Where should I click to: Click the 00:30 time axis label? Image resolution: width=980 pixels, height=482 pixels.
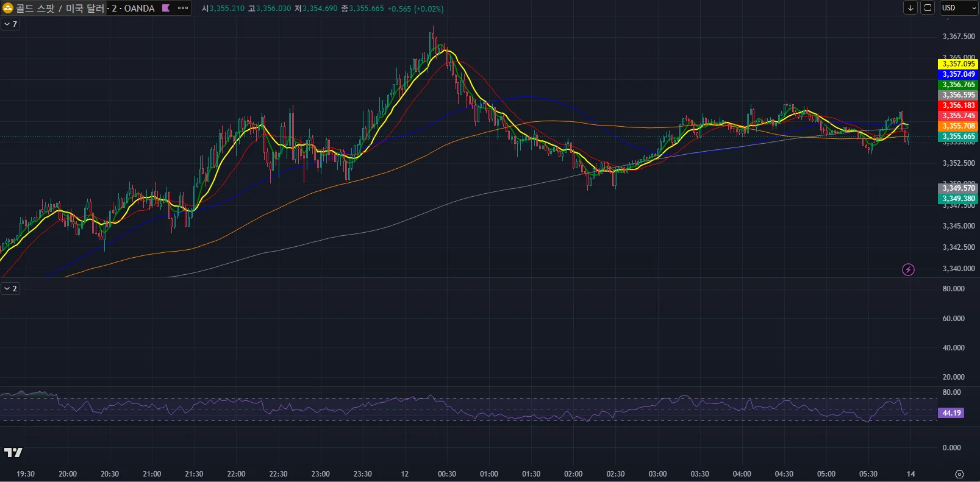(x=447, y=474)
